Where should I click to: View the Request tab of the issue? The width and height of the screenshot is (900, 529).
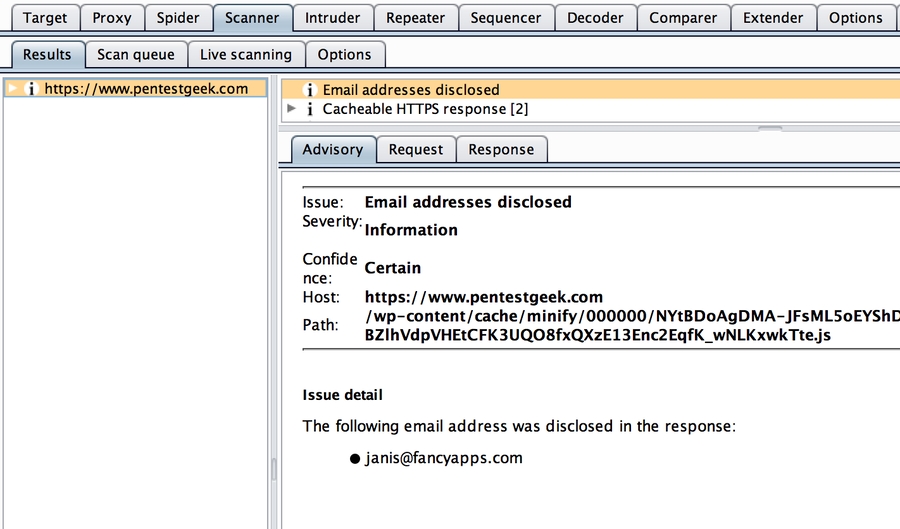[x=416, y=149]
